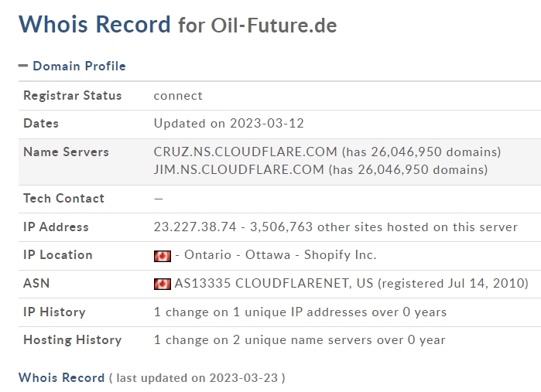
Task: Click the Registrar Status label
Action: [73, 96]
